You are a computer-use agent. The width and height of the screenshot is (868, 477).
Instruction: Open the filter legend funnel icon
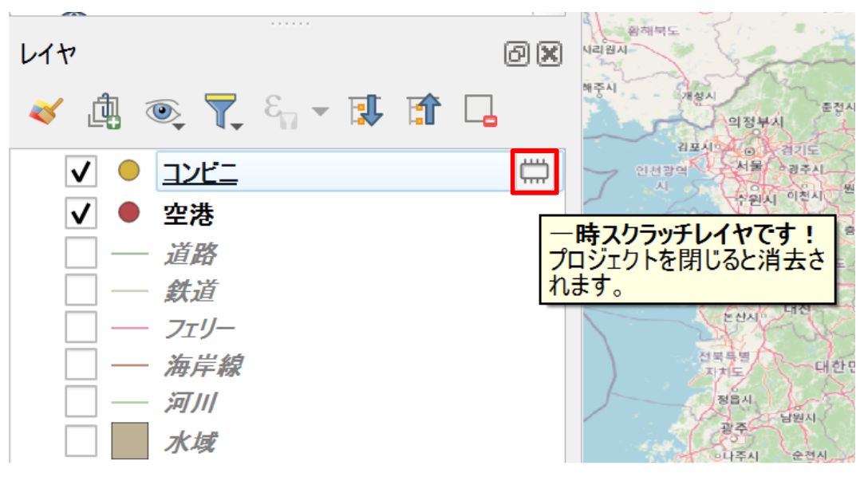click(x=223, y=111)
